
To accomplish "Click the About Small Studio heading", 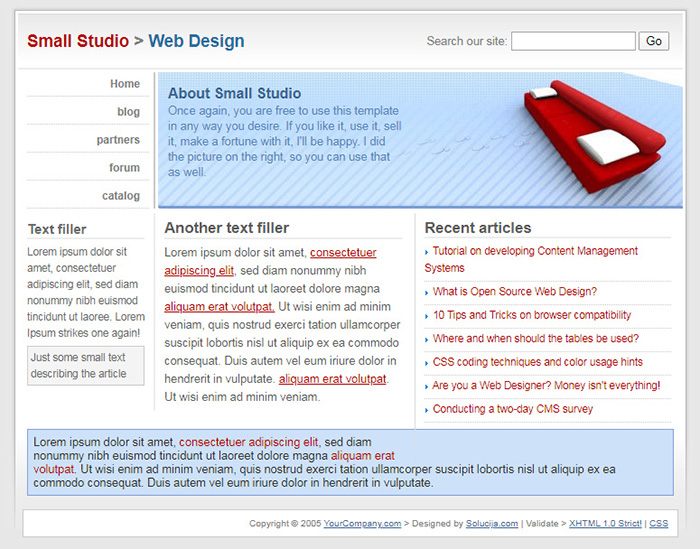I will 234,93.
